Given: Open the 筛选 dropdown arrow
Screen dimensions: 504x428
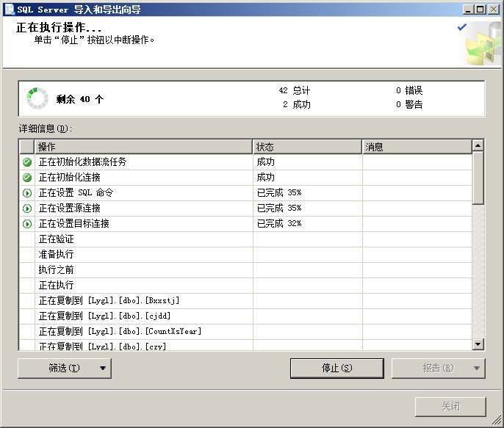Looking at the screenshot, I should 103,369.
